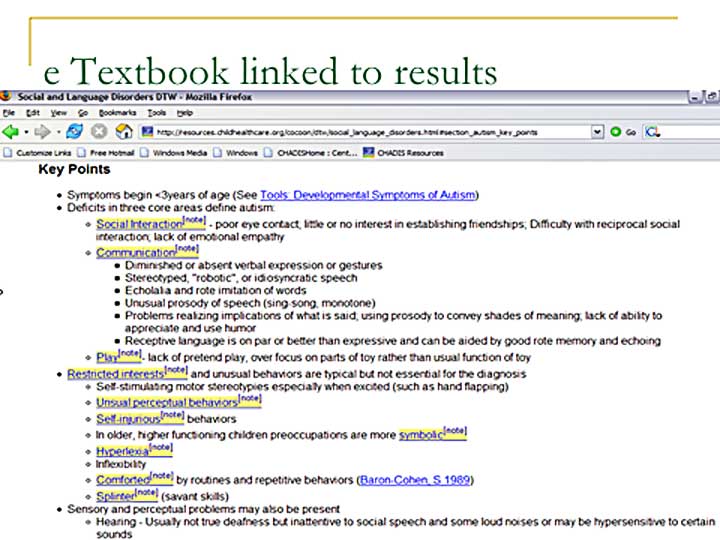Go to the Home page icon
This screenshot has width=720, height=540.
tap(123, 132)
